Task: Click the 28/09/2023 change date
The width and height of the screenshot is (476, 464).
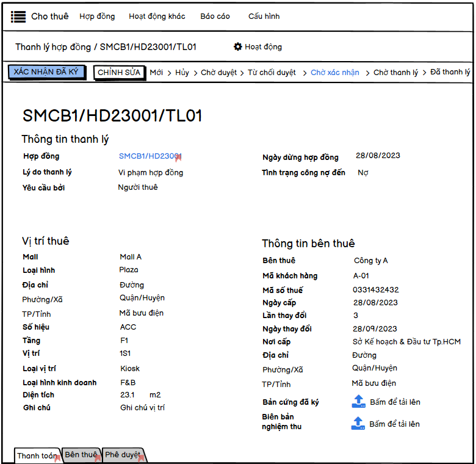Action: click(x=375, y=328)
